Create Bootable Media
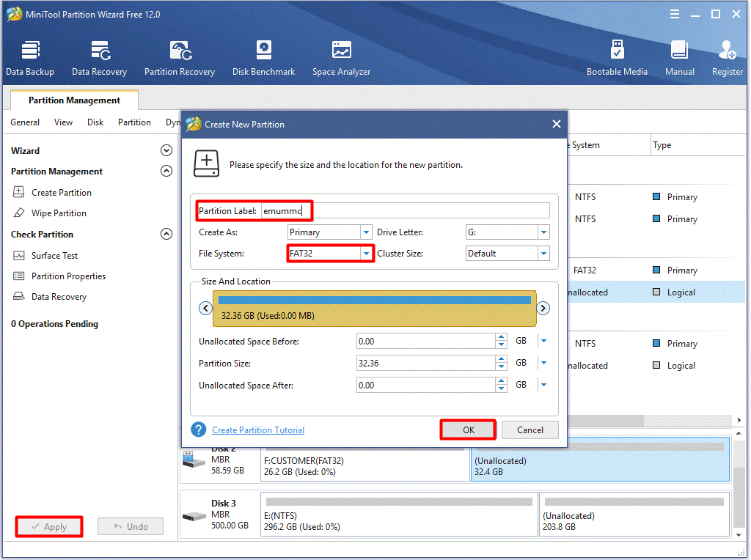The height and width of the screenshot is (560, 751). click(x=617, y=58)
